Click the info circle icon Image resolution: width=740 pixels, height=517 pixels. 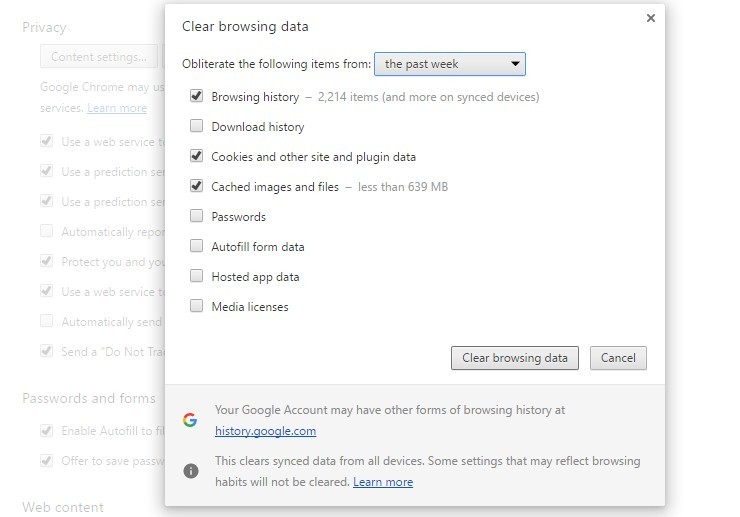pyautogui.click(x=191, y=471)
